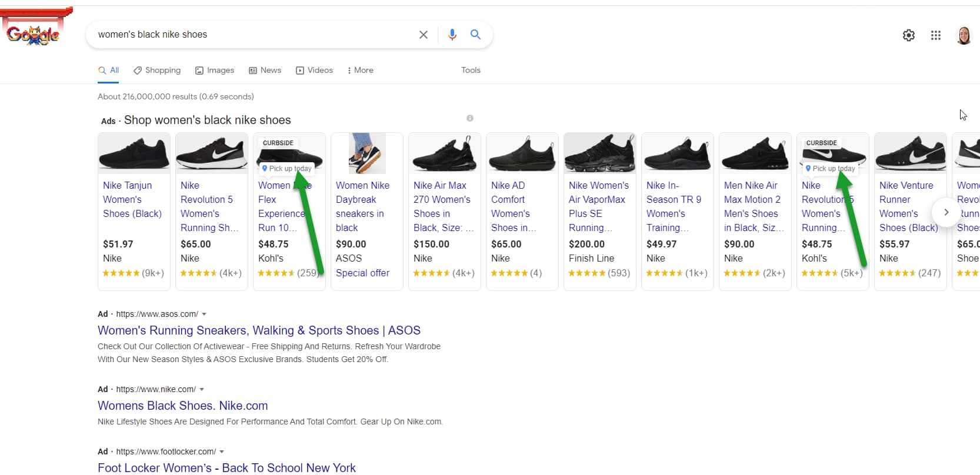Open Foot Locker Women's Back To School link
The image size is (980, 475).
[226, 468]
